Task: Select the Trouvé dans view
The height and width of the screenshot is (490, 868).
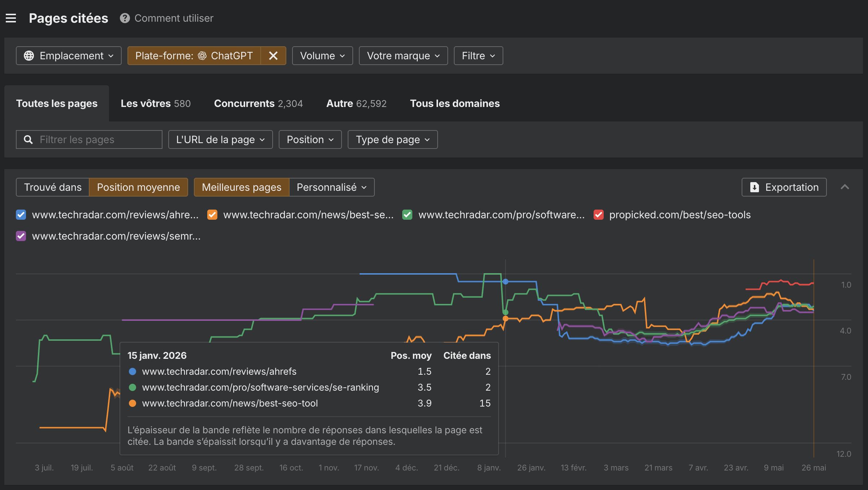Action: (53, 187)
